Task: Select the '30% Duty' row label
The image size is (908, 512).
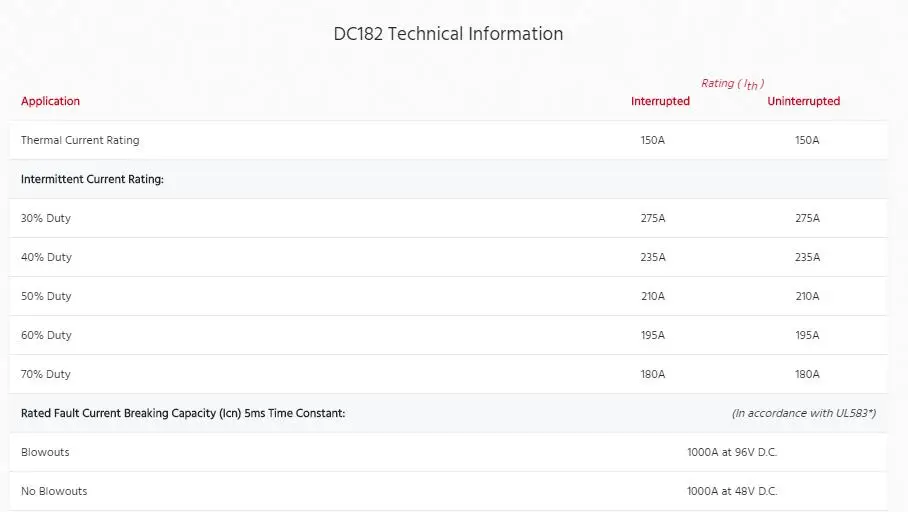Action: pos(46,218)
